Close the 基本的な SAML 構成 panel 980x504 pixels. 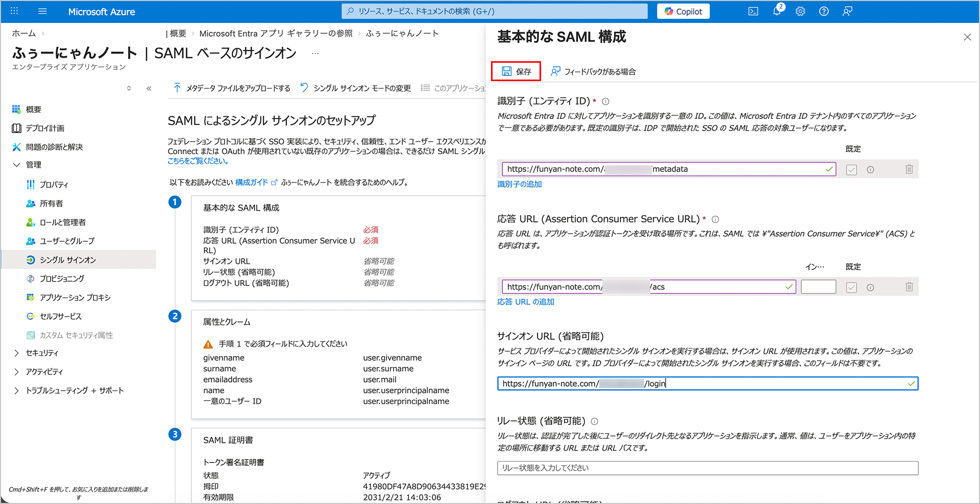[x=967, y=37]
